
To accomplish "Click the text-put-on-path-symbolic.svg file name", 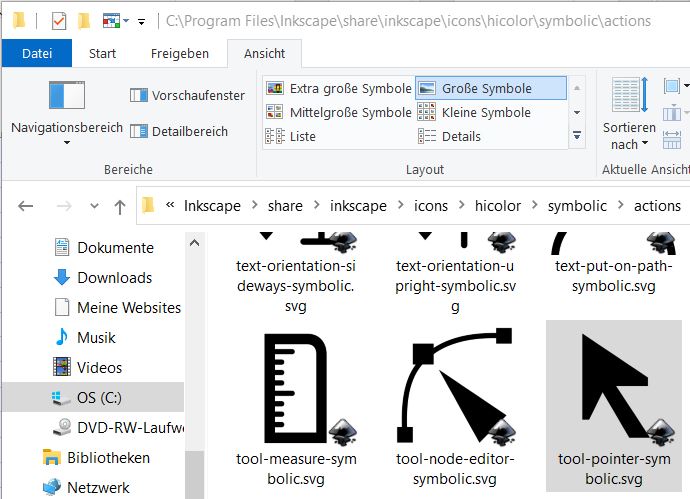I will (614, 276).
